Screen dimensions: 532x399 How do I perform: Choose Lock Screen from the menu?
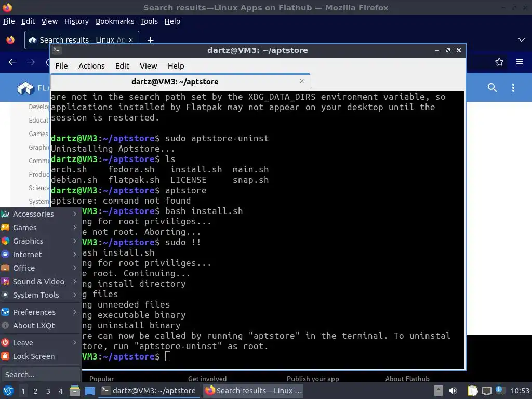click(40, 356)
